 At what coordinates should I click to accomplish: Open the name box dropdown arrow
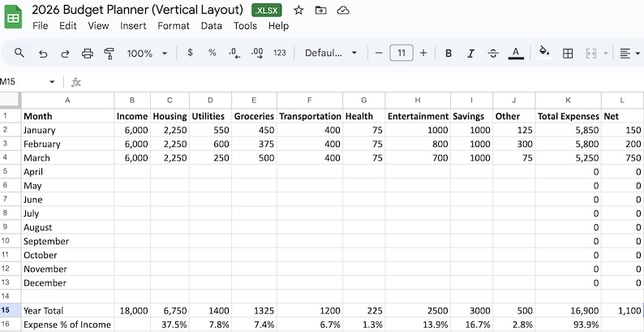click(x=52, y=82)
